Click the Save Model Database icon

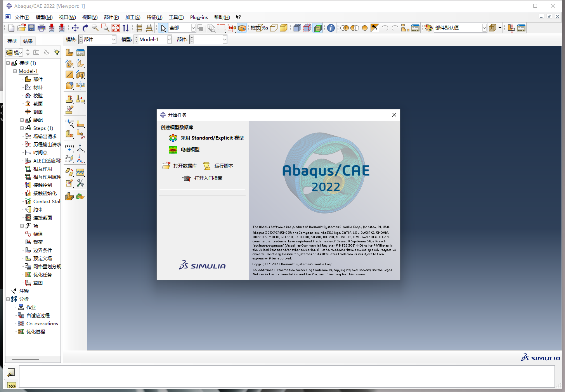pos(31,28)
